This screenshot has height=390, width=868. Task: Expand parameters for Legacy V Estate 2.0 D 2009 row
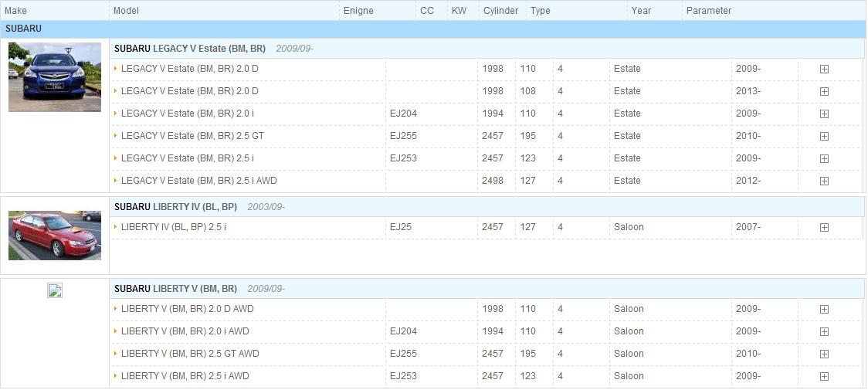[x=824, y=70]
